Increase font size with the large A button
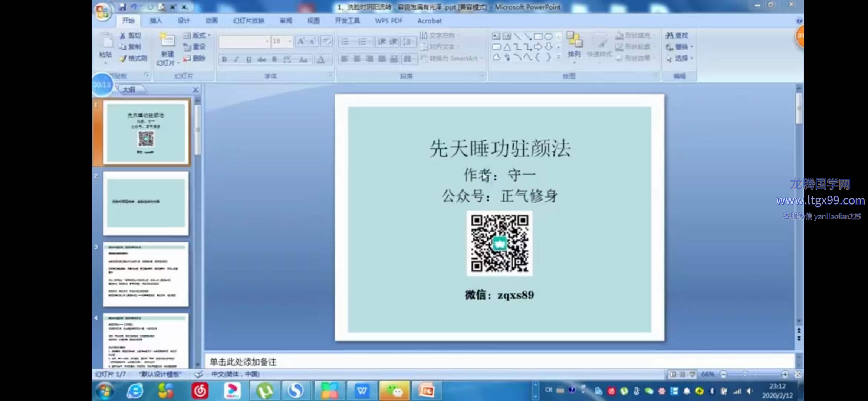The height and width of the screenshot is (401, 868). pyautogui.click(x=301, y=41)
